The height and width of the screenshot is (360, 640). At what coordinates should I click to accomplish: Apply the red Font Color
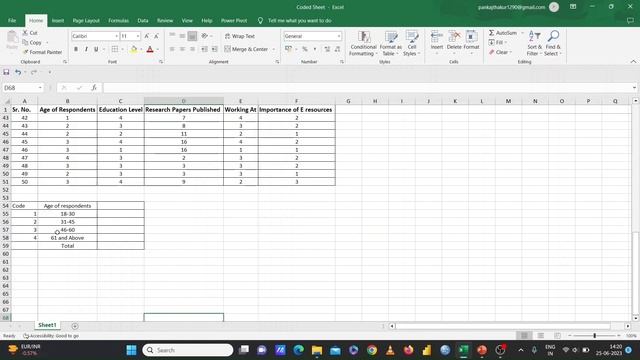150,49
